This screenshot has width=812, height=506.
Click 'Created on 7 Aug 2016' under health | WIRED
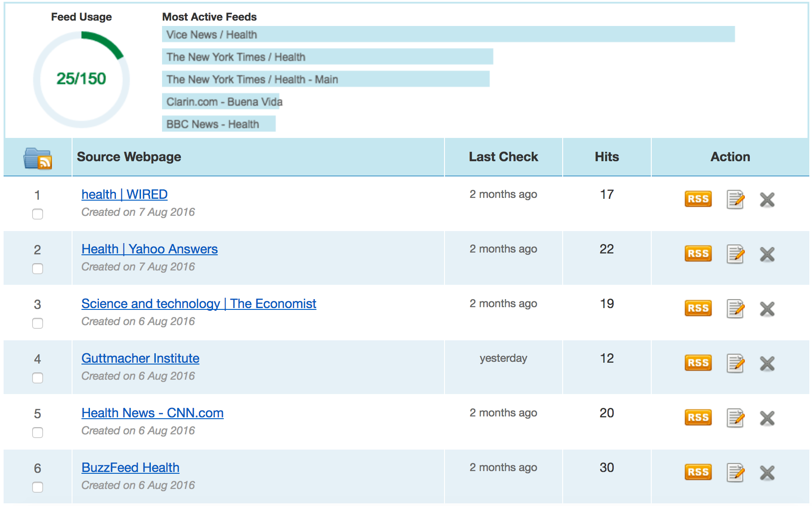(x=138, y=212)
